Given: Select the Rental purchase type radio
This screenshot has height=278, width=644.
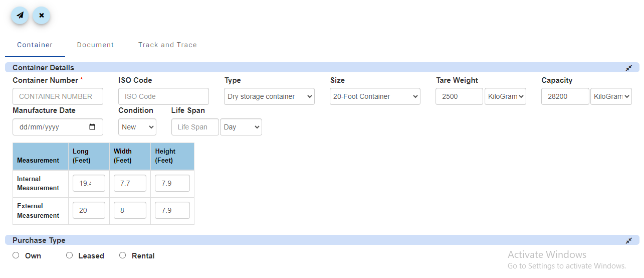Looking at the screenshot, I should 122,255.
